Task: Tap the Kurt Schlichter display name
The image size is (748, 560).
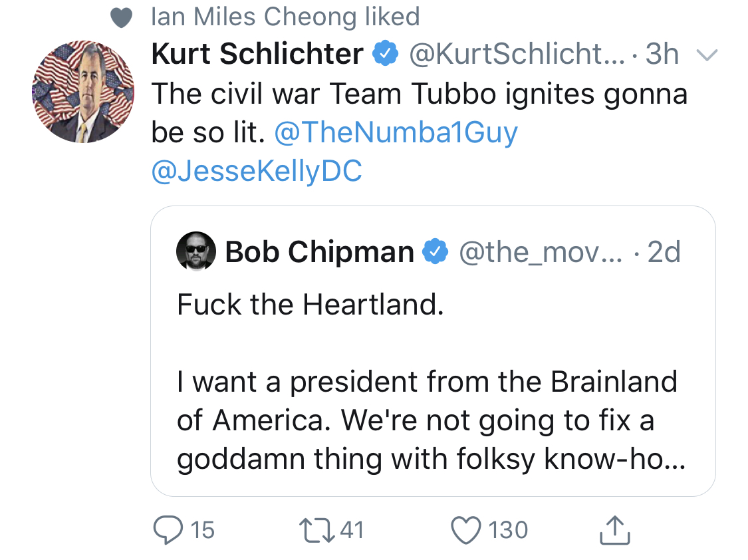Action: 257,53
